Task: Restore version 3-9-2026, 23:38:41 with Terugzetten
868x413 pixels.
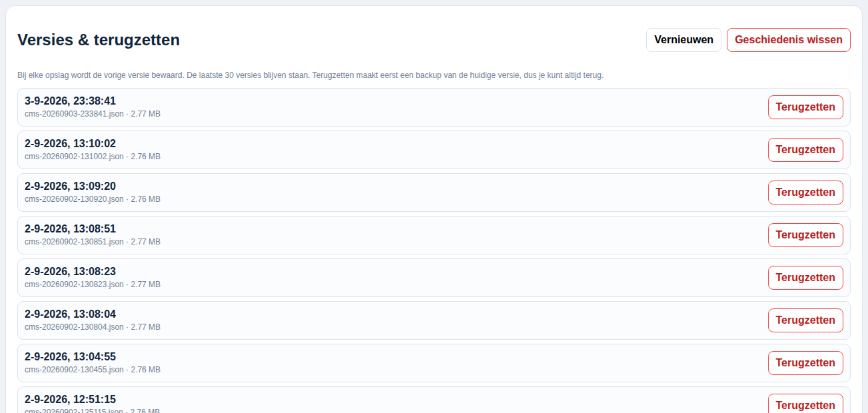Action: [x=805, y=107]
